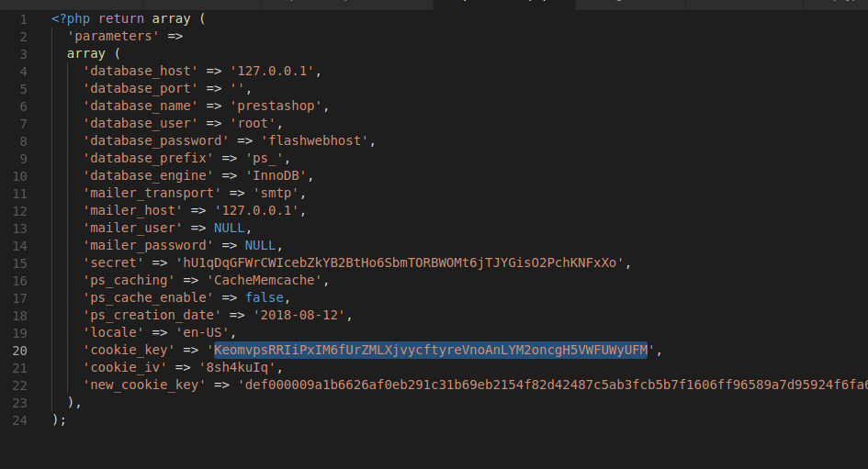Click the <?php opening tag
Screen dimensions: 868x469
pos(71,18)
